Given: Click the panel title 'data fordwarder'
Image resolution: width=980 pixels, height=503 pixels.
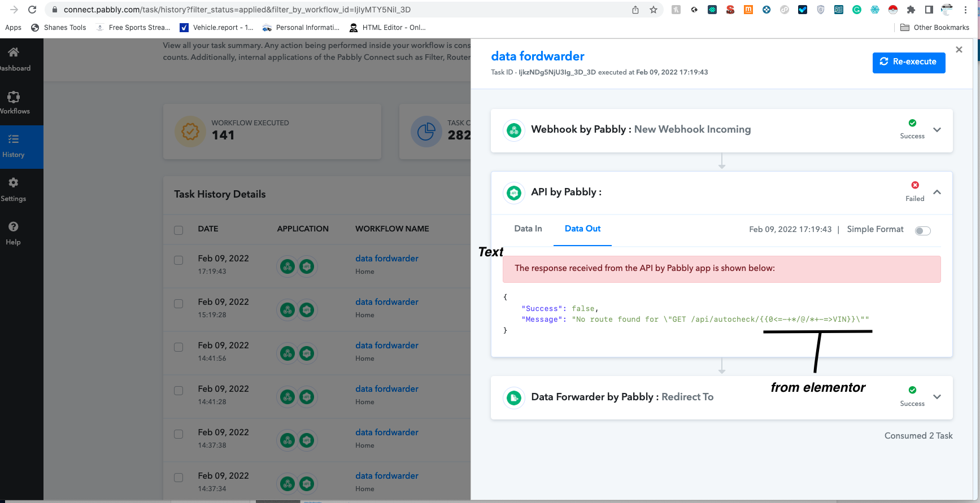Looking at the screenshot, I should 538,56.
